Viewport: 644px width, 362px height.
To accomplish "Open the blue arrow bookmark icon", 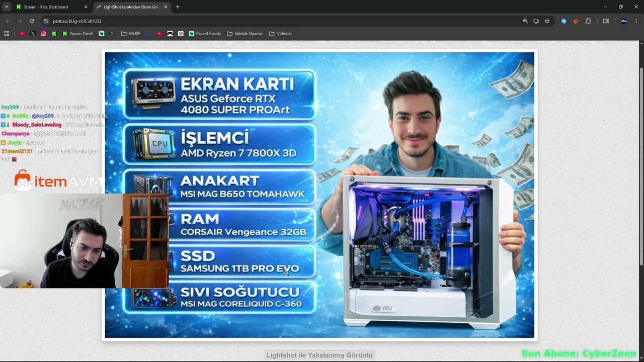I will 112,34.
